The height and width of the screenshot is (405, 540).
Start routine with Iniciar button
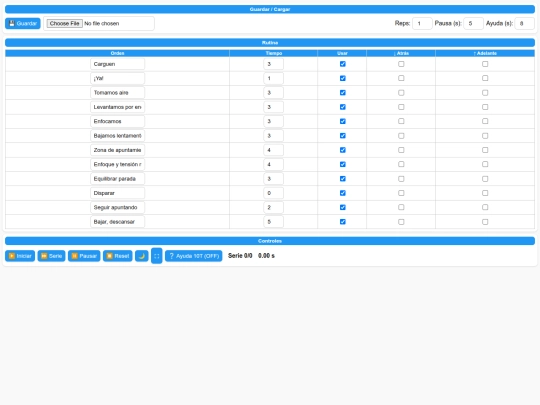[x=20, y=256]
